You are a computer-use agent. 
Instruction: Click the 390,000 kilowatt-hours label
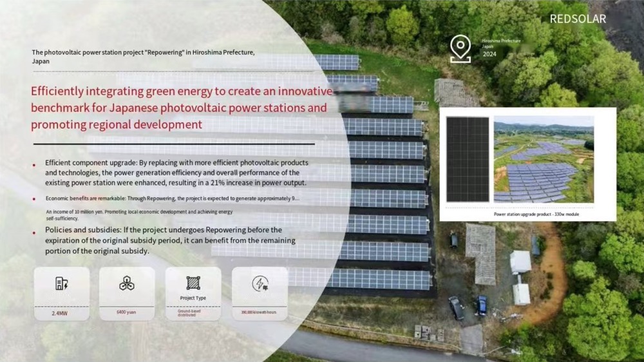[259, 312]
